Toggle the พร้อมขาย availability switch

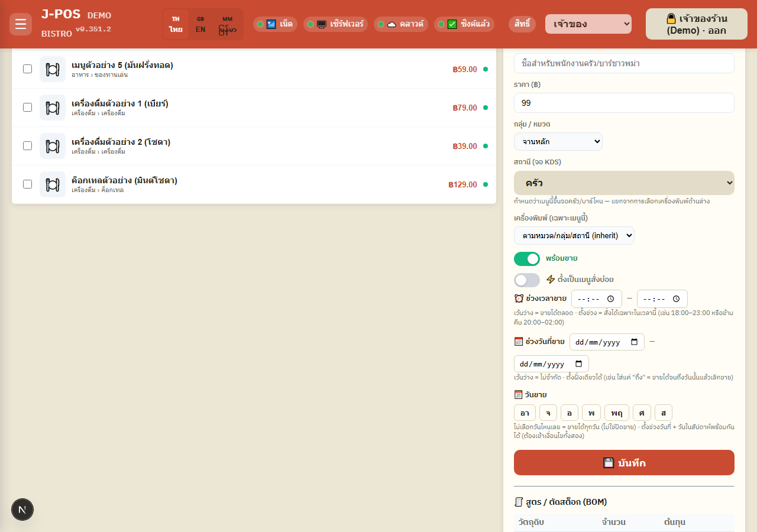click(527, 259)
